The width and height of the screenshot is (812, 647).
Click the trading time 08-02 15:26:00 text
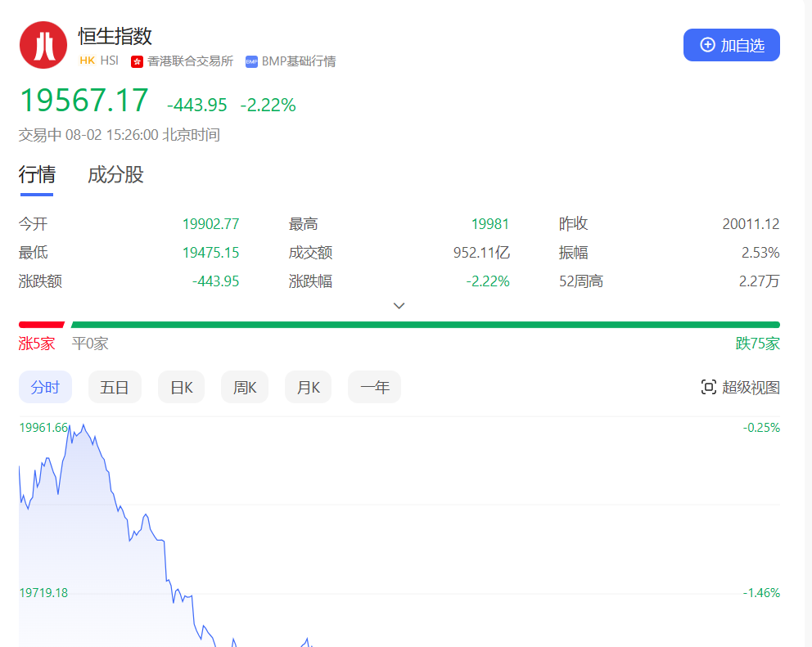tap(112, 135)
